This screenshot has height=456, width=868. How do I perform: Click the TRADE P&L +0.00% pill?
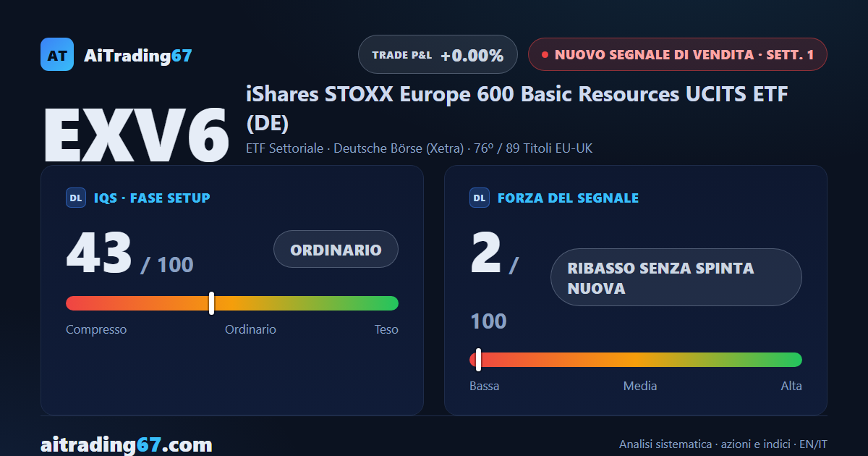pos(438,54)
